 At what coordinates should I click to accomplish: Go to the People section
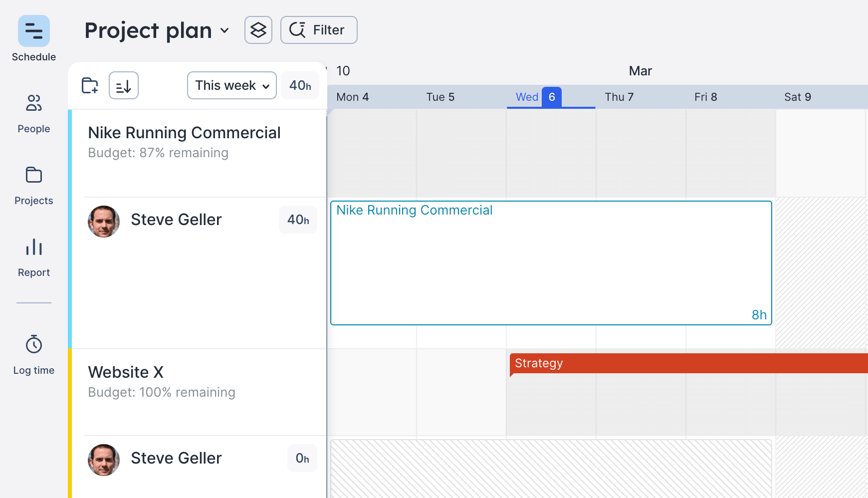click(x=34, y=114)
